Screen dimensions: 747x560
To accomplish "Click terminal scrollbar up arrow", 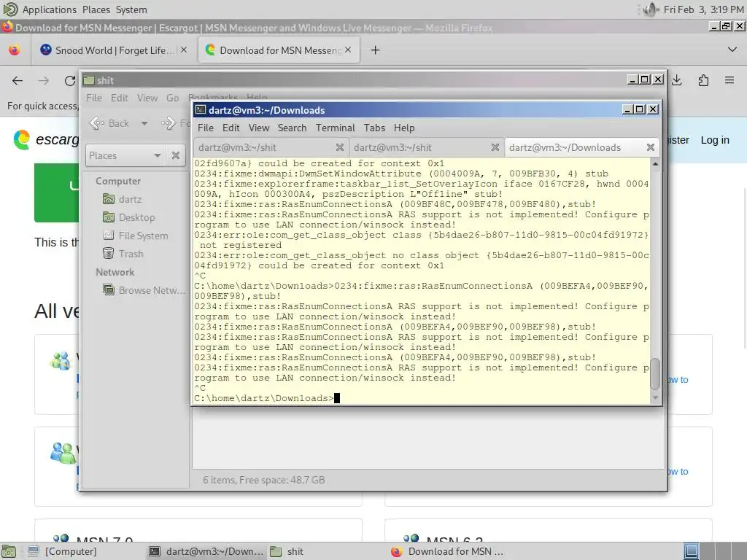I will coord(656,164).
